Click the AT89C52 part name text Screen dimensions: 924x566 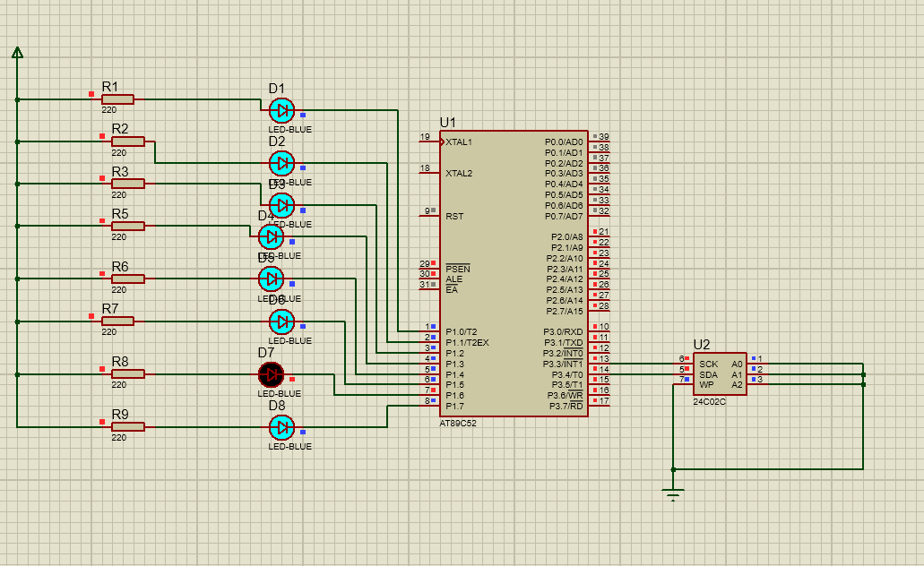458,424
